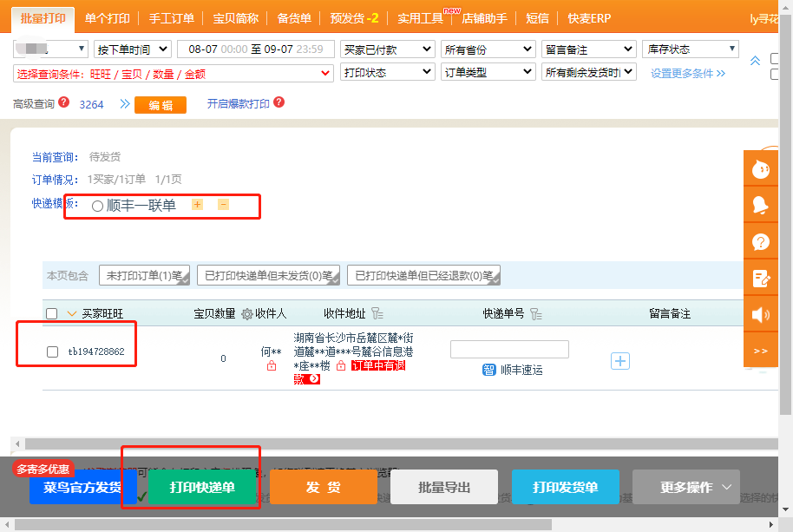Open the 高级查询 saved query 3264

91,105
